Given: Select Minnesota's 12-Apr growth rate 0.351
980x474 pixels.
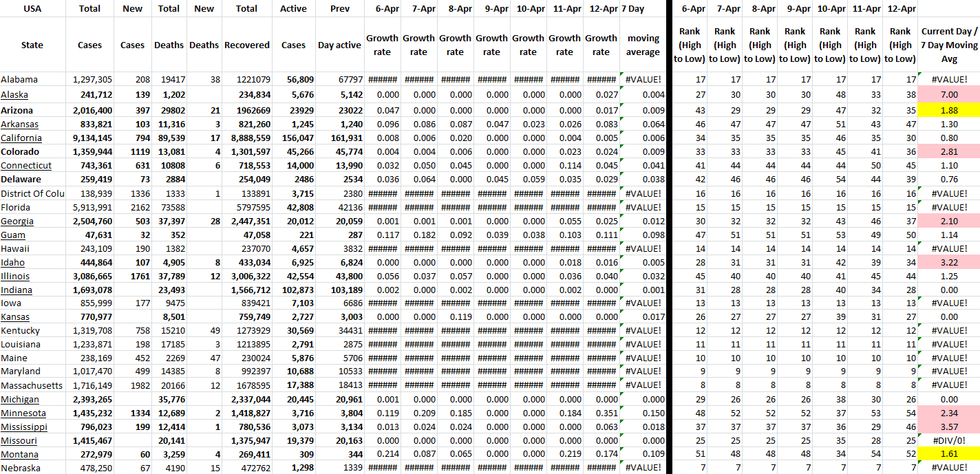Looking at the screenshot, I should (601, 413).
